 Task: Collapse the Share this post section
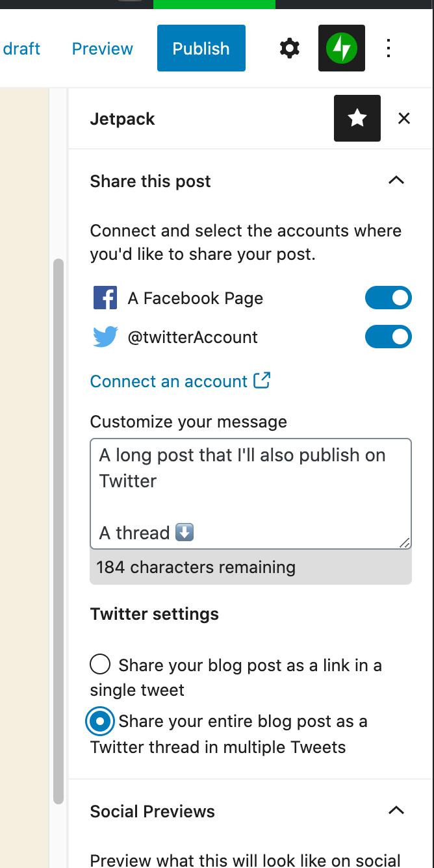396,181
